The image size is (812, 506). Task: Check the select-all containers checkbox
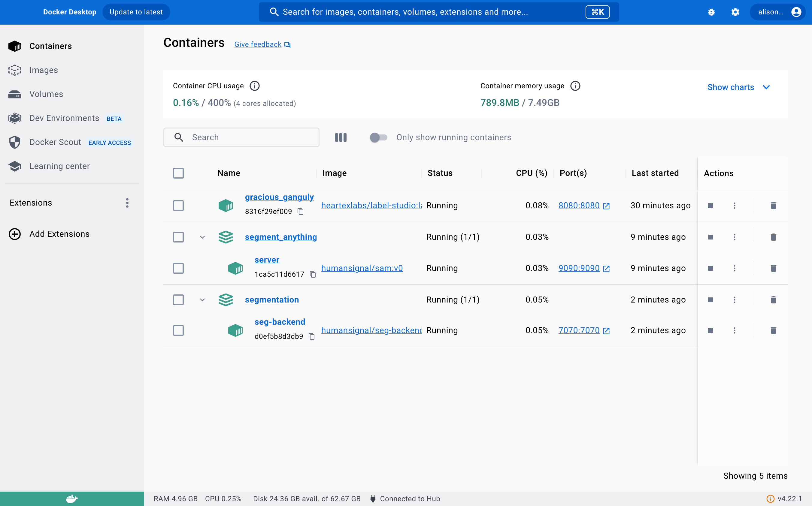178,173
